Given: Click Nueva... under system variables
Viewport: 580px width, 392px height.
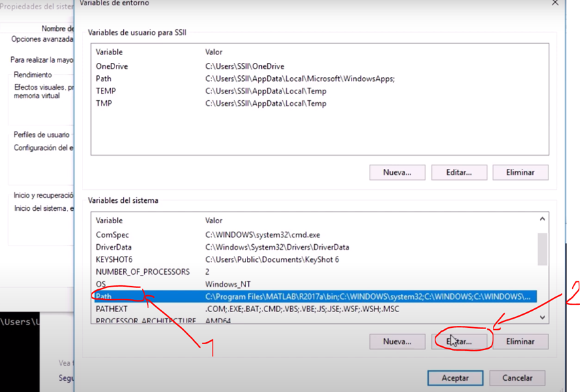Looking at the screenshot, I should coord(397,342).
